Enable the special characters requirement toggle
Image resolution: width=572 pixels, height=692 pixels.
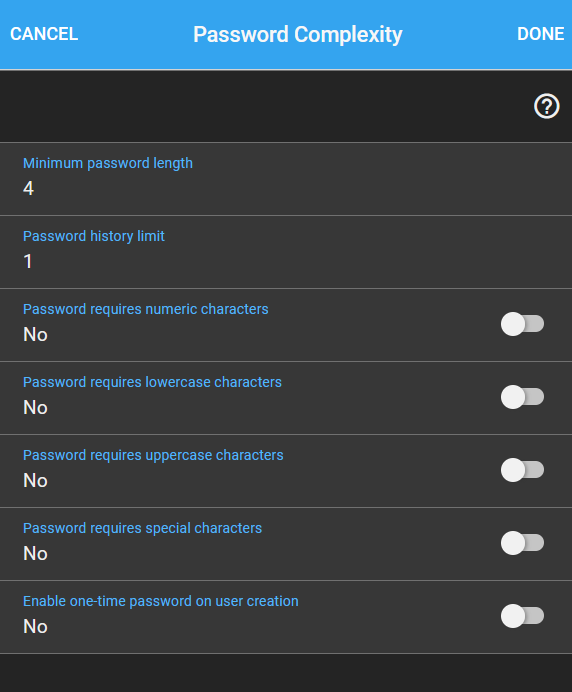(522, 543)
